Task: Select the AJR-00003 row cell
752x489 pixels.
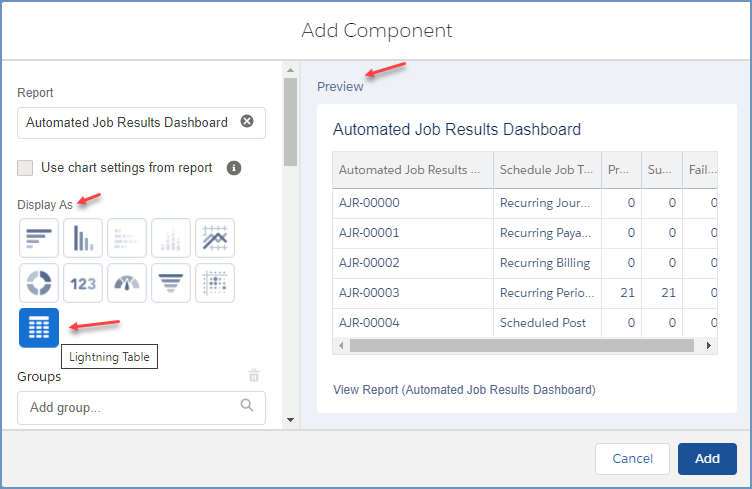Action: pyautogui.click(x=413, y=293)
